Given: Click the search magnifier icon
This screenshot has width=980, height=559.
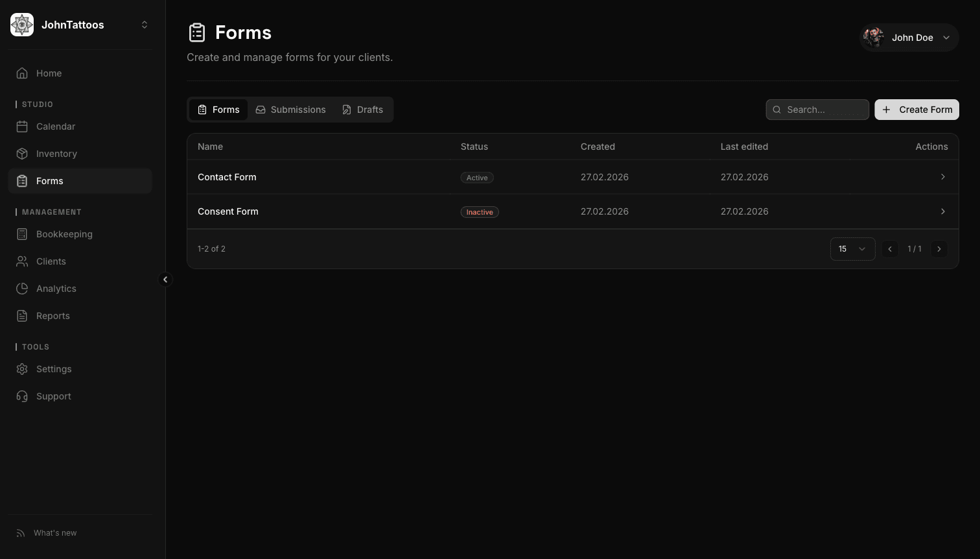Looking at the screenshot, I should click(776, 110).
